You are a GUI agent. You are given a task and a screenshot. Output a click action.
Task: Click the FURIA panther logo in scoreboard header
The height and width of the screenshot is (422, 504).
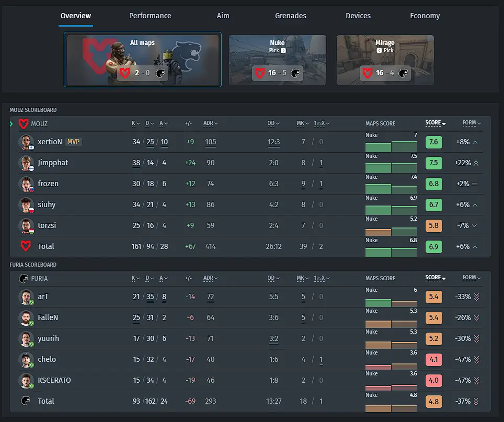(x=24, y=278)
